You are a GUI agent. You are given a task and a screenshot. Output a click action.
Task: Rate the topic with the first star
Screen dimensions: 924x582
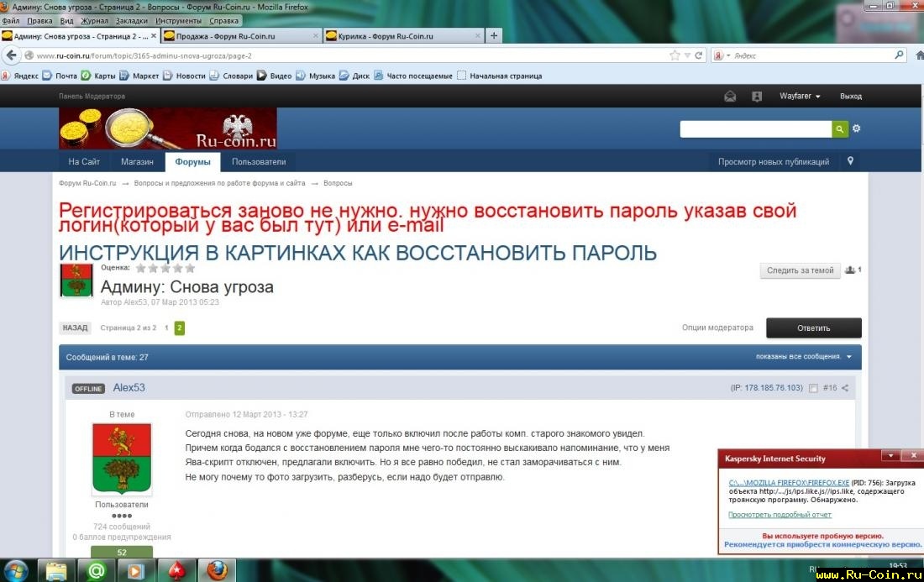pyautogui.click(x=140, y=268)
